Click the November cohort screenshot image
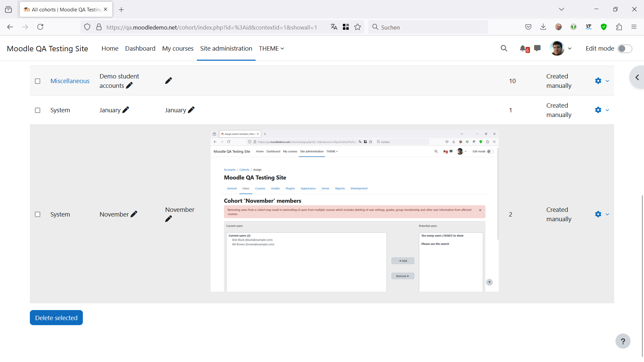Image resolution: width=644 pixels, height=362 pixels. tap(355, 211)
